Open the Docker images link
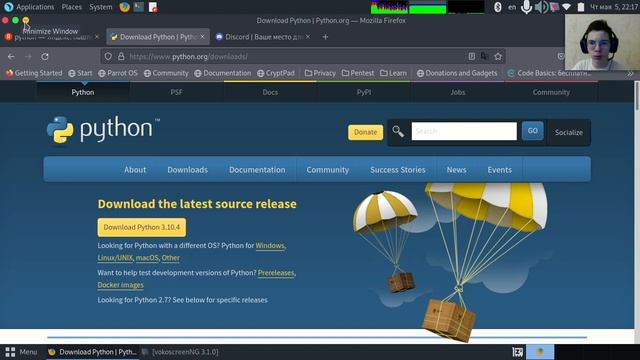The width and height of the screenshot is (640, 360). click(x=120, y=285)
